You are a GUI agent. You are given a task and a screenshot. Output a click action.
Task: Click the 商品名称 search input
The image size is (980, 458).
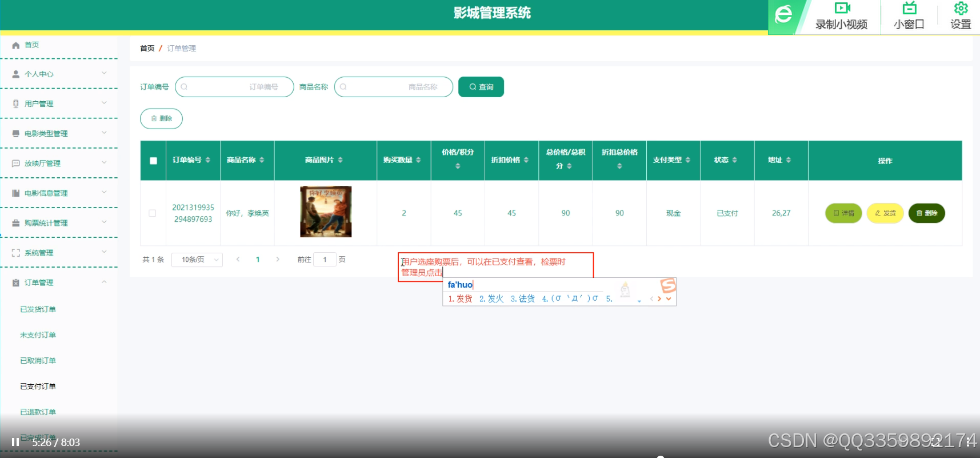(x=394, y=87)
